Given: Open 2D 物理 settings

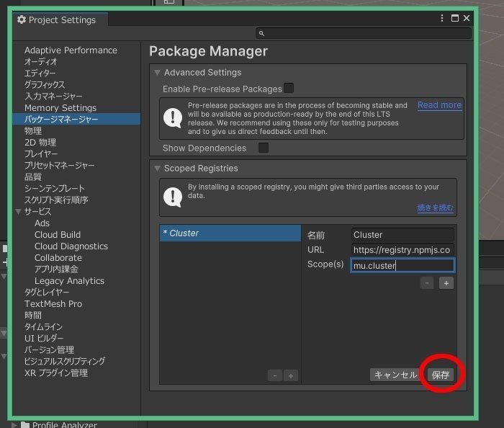Looking at the screenshot, I should [x=40, y=143].
